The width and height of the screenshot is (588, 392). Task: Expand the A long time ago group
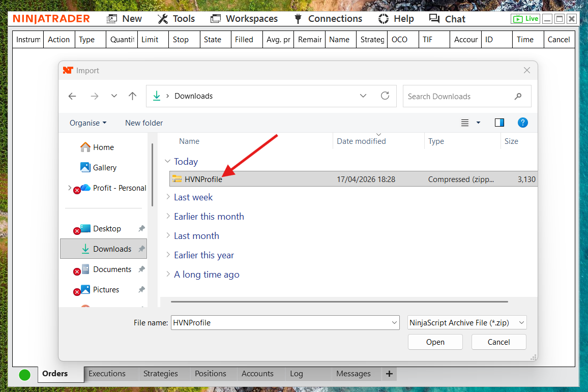coord(168,274)
